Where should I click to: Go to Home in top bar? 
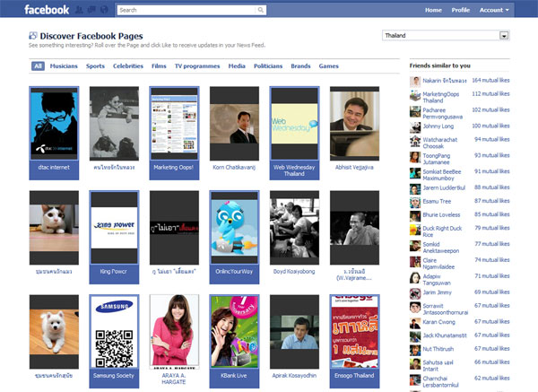tap(433, 10)
